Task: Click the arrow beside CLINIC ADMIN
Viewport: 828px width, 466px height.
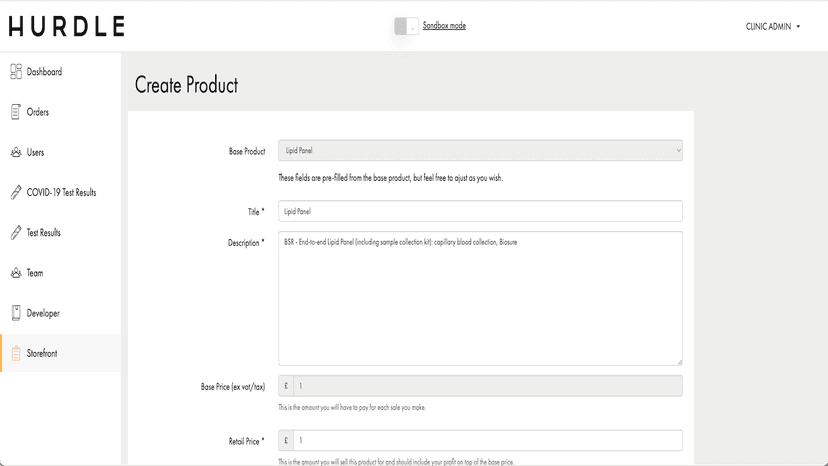Action: [798, 26]
